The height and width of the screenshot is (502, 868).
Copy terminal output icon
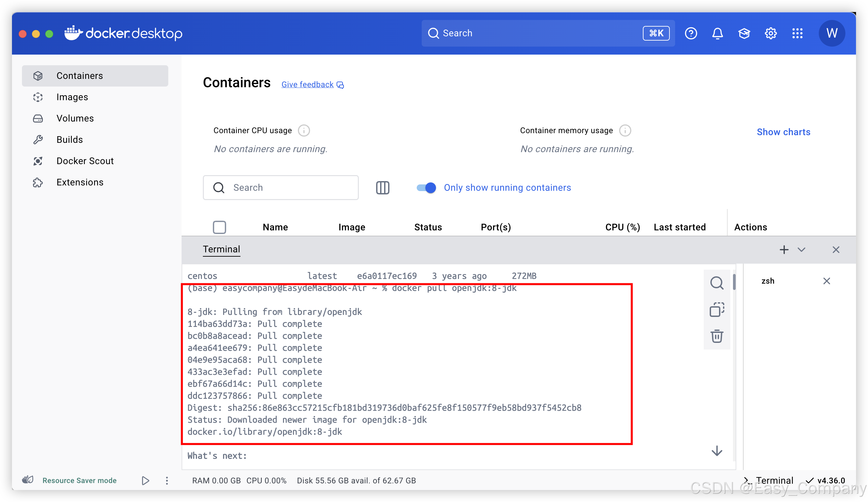[x=716, y=309]
